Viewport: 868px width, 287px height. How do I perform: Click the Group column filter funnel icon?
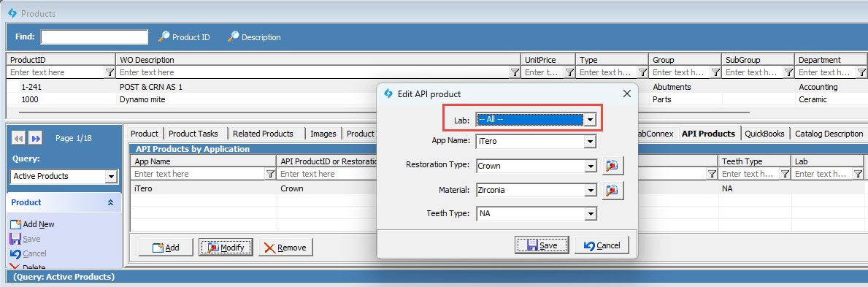[715, 72]
